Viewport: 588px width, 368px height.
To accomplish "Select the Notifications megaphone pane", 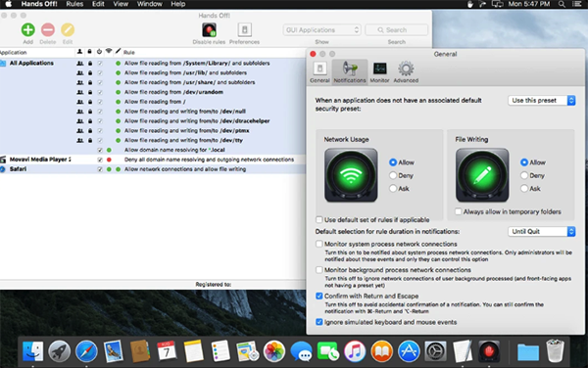I will coord(350,71).
